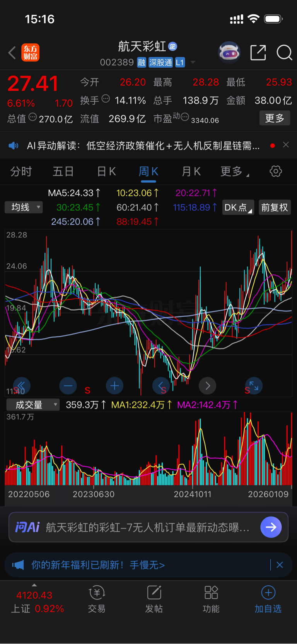Switch to 分时 chart tab
The width and height of the screenshot is (297, 644).
coord(21,171)
